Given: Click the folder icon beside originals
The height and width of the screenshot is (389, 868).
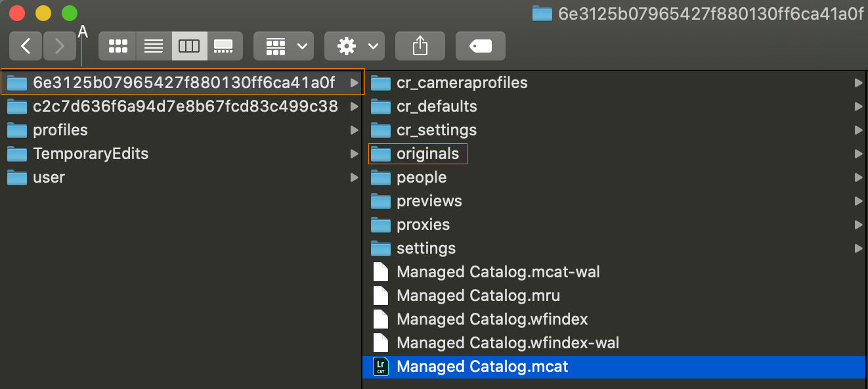Looking at the screenshot, I should tap(381, 153).
